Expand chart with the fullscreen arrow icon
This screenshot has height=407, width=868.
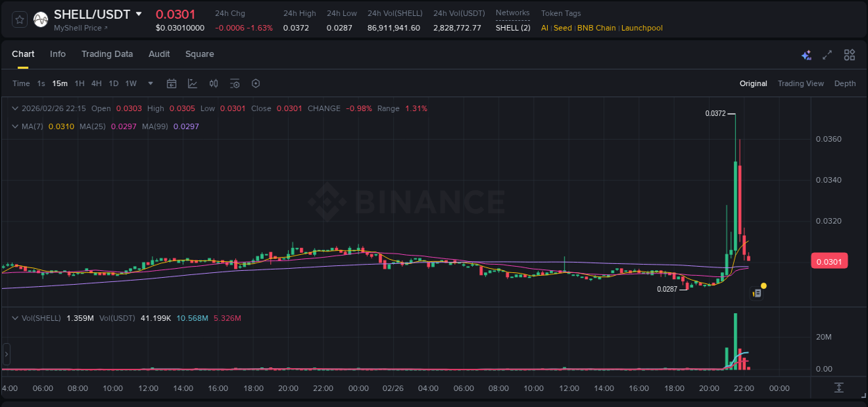(827, 55)
